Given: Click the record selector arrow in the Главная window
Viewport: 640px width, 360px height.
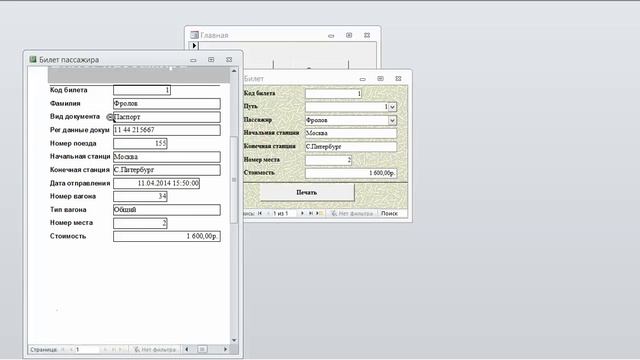Looking at the screenshot, I should 194,46.
